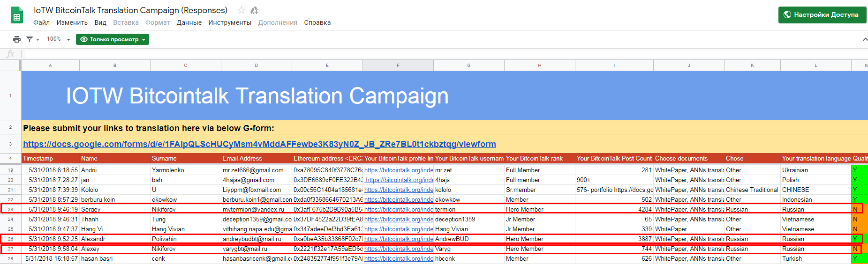Star this spreadsheet document
The image size is (868, 264).
[241, 10]
